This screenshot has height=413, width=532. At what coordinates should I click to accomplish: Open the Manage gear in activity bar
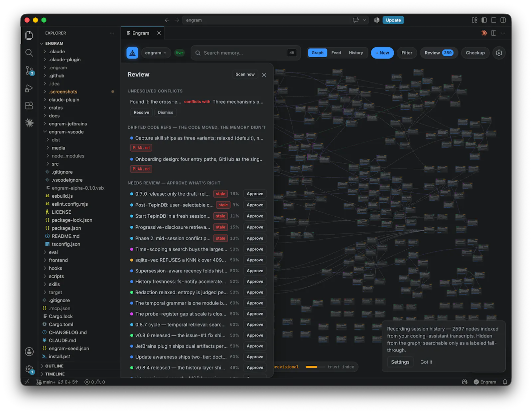[29, 369]
